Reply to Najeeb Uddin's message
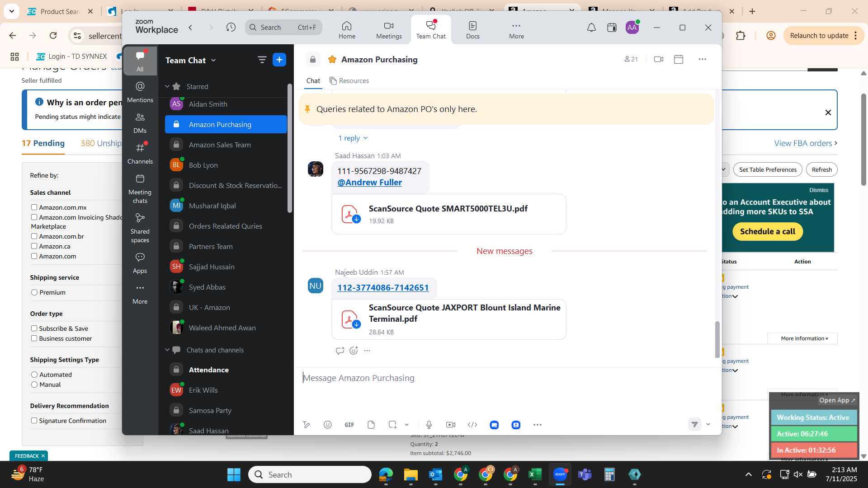868x488 pixels. (340, 350)
